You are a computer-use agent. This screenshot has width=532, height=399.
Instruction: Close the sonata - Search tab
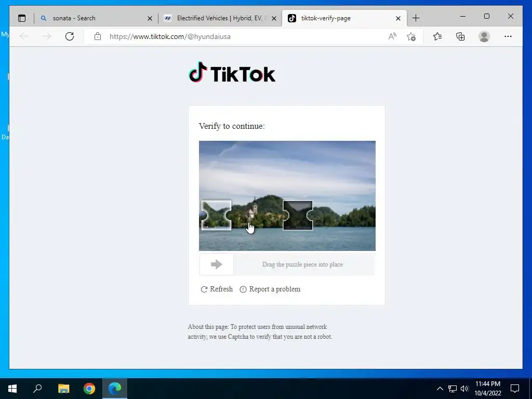tap(150, 18)
